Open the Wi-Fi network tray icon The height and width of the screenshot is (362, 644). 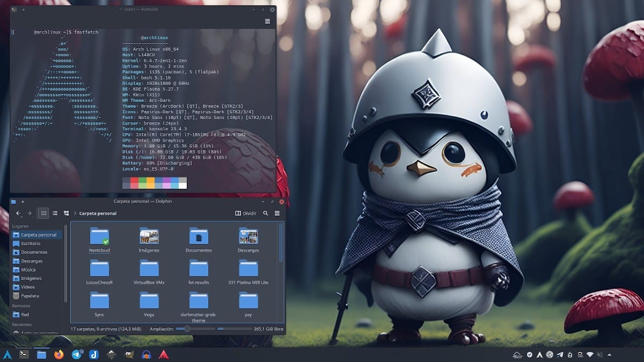click(590, 354)
